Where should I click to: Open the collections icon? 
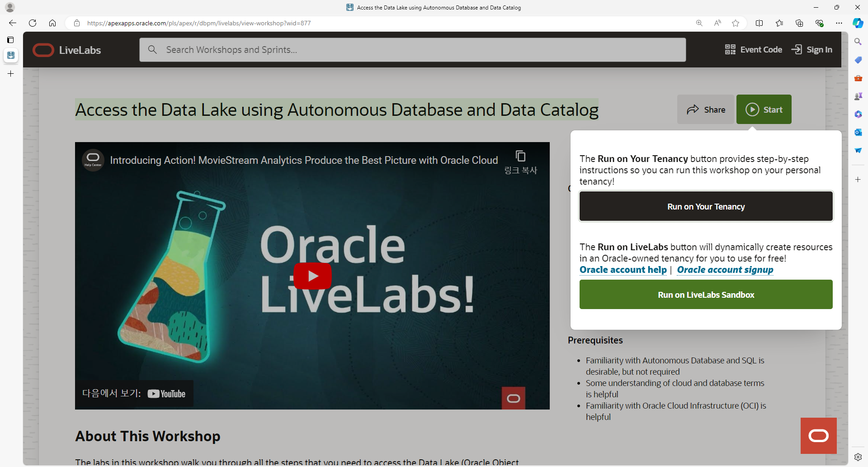point(799,23)
